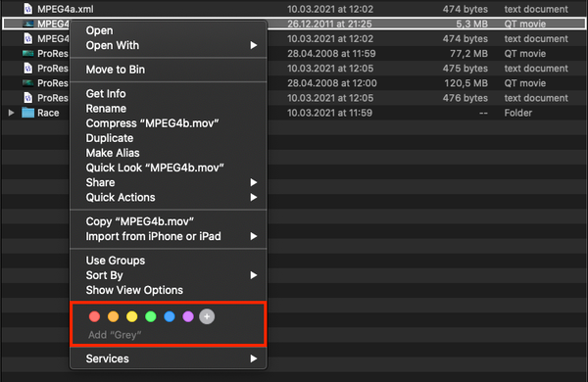
Task: Click the Race folder icon
Action: (x=28, y=113)
